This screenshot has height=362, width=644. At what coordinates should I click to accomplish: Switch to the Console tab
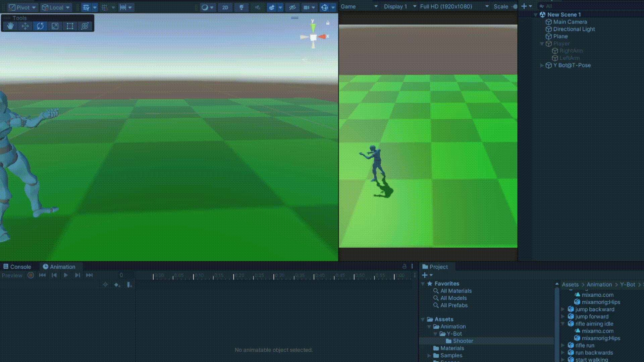point(17,267)
